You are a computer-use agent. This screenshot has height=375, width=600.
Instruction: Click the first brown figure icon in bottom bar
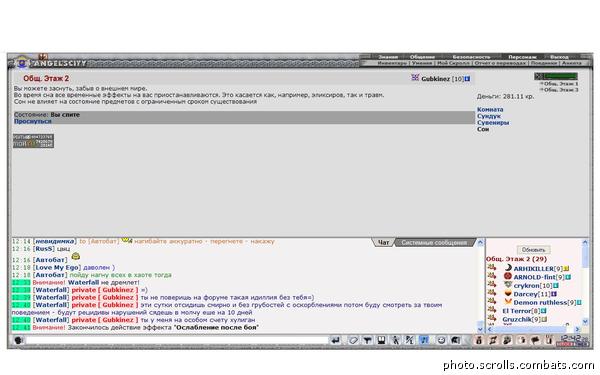[x=478, y=340]
